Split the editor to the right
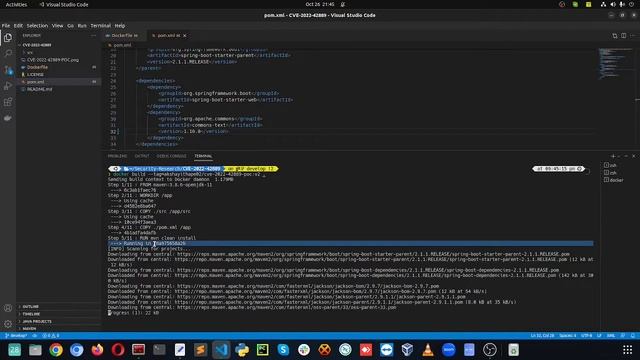 (x=624, y=36)
